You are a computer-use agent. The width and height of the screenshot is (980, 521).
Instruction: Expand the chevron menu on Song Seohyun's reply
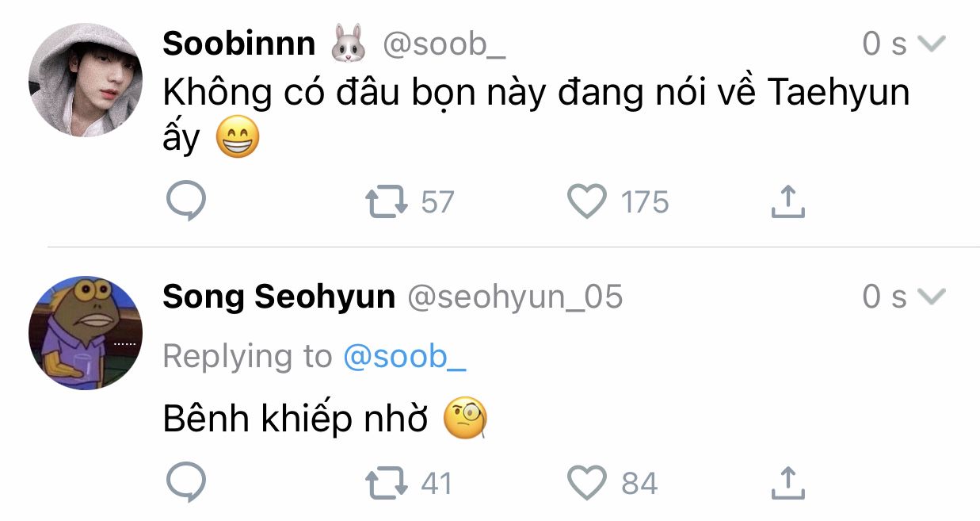click(x=931, y=297)
